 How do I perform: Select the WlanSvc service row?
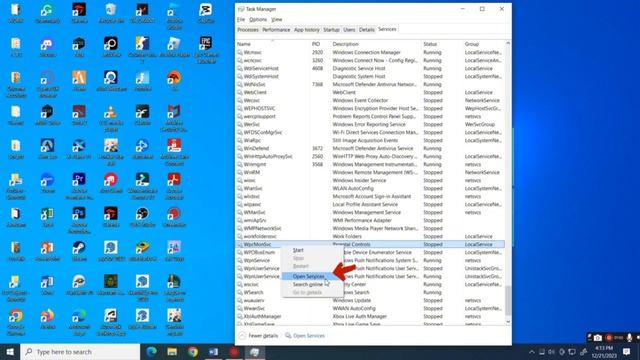coord(370,189)
